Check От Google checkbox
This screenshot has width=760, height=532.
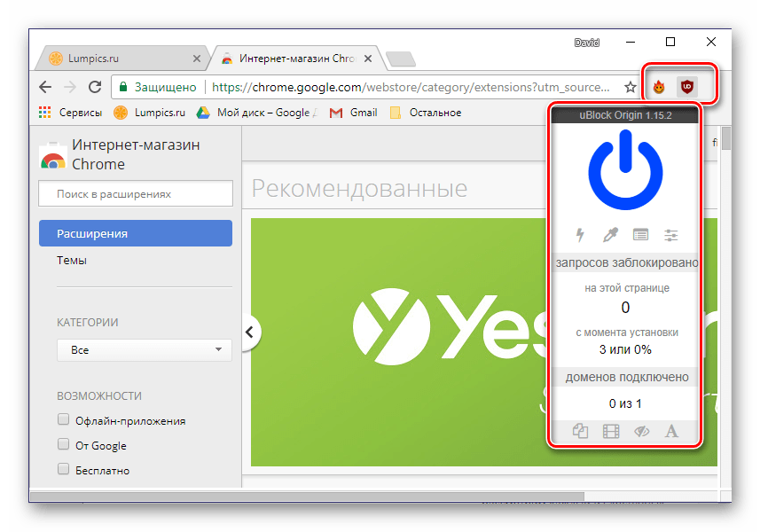(x=63, y=444)
